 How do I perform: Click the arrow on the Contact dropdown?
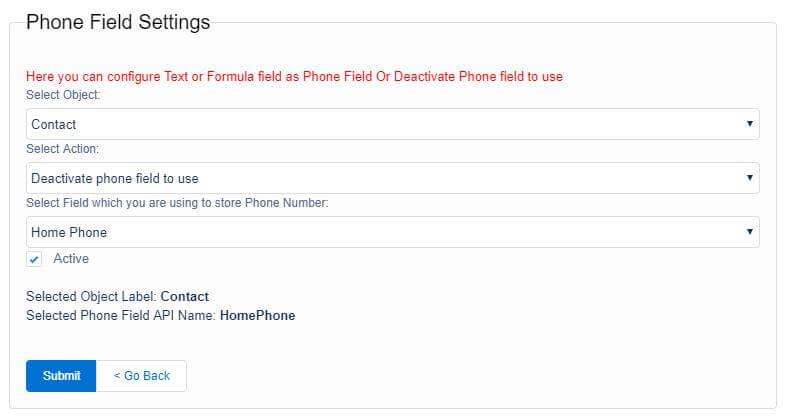[x=749, y=124]
